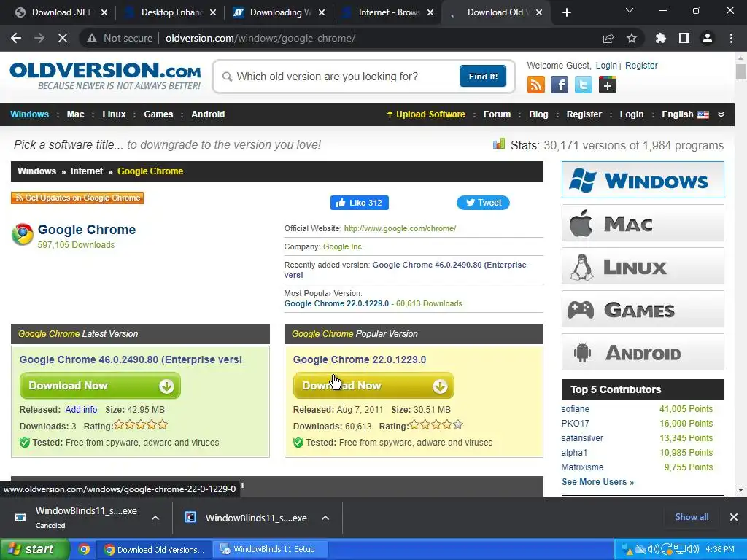Click the share page icon in the address bar
Screen dimensions: 747x560
(608, 38)
